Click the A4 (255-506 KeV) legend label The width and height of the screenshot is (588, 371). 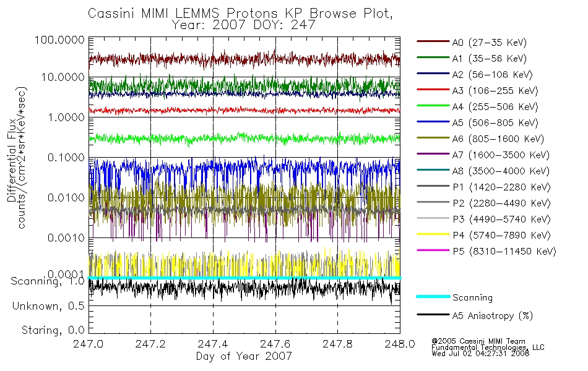495,107
